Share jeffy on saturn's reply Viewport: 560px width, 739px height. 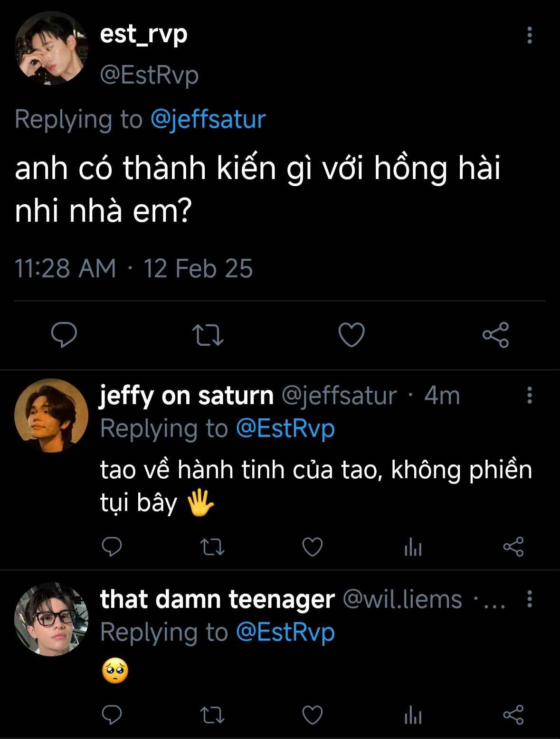513,547
